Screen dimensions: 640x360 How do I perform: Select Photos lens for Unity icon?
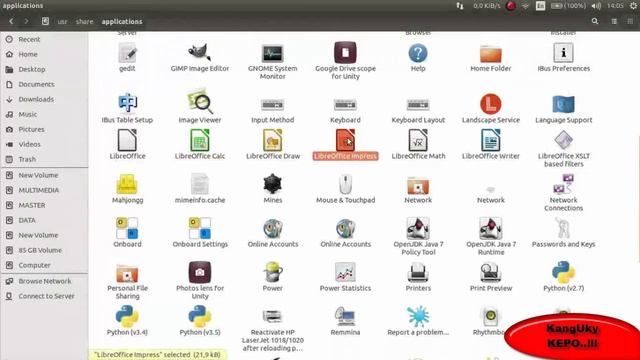point(200,272)
